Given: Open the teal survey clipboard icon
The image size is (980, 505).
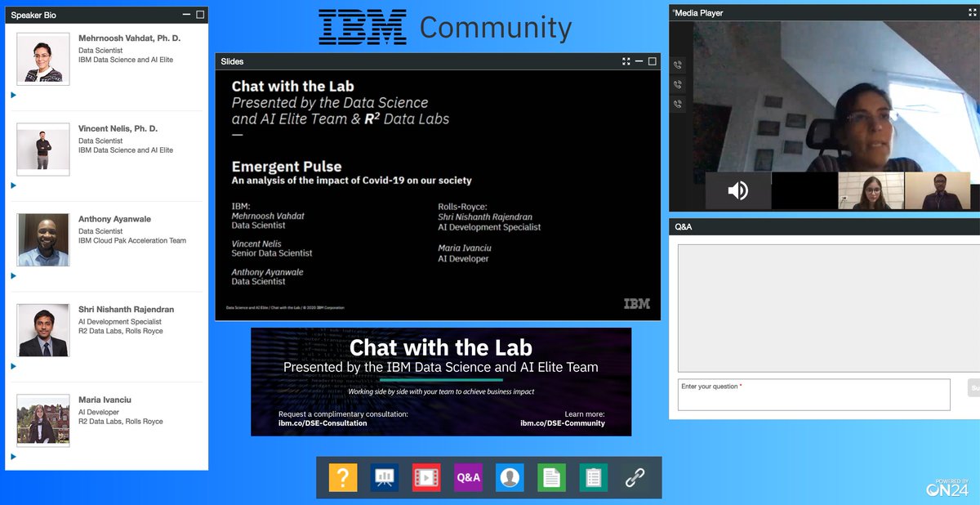Looking at the screenshot, I should pos(594,478).
